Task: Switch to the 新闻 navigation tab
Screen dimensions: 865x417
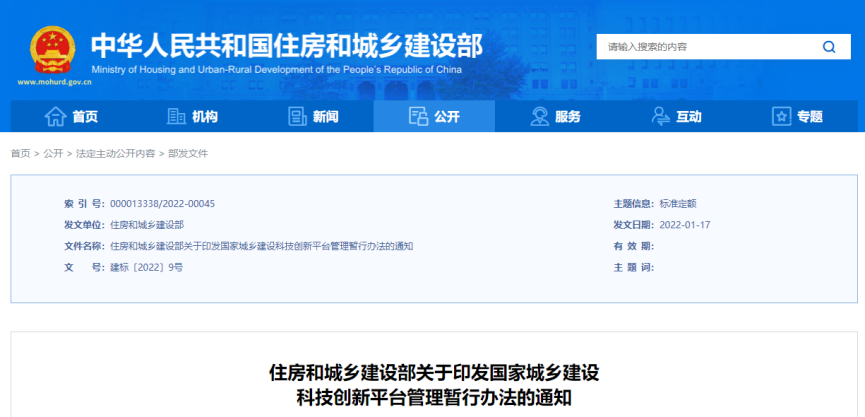Action: (313, 116)
